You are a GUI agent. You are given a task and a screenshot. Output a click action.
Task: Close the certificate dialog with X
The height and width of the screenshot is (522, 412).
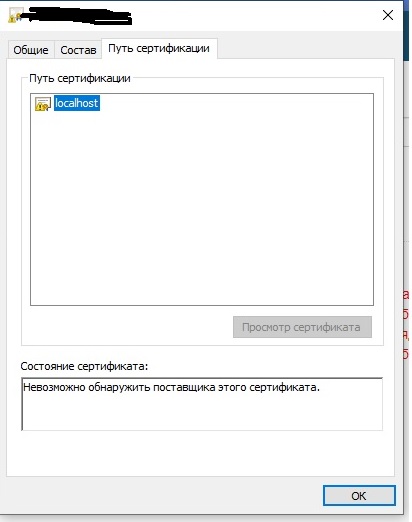388,15
